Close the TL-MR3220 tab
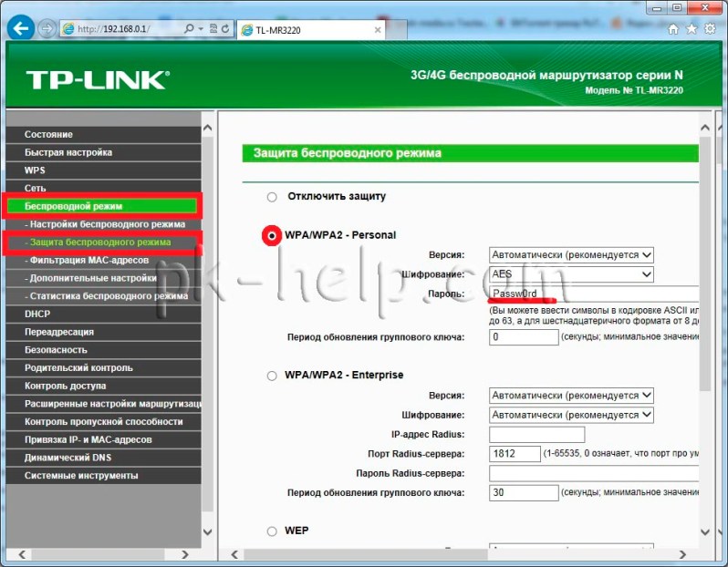 click(x=378, y=30)
